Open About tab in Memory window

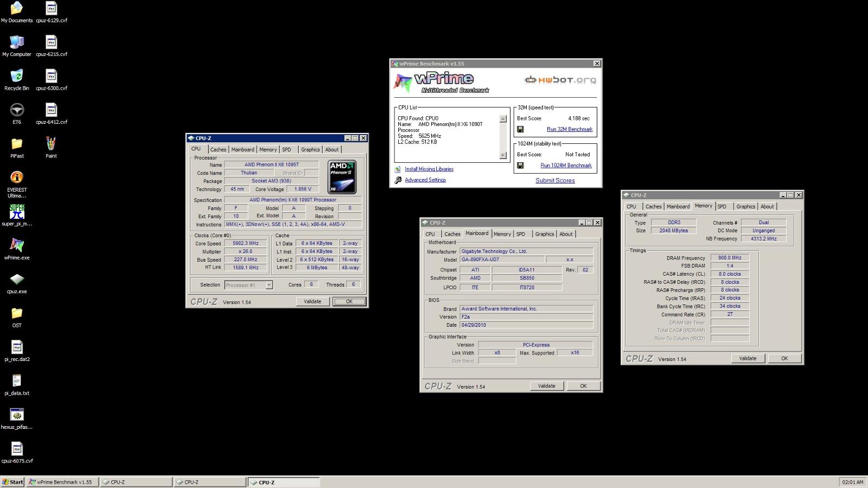coord(767,207)
